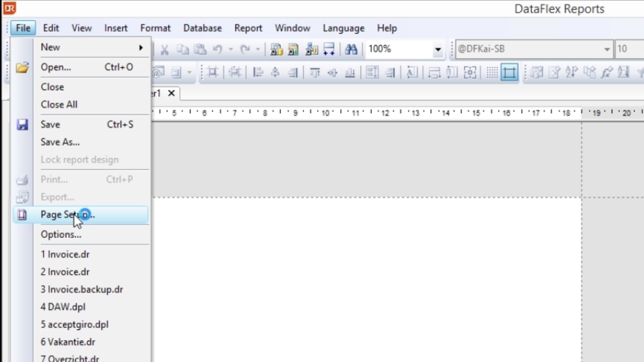644x362 pixels.
Task: Click the Open folder icon
Action: click(x=22, y=67)
